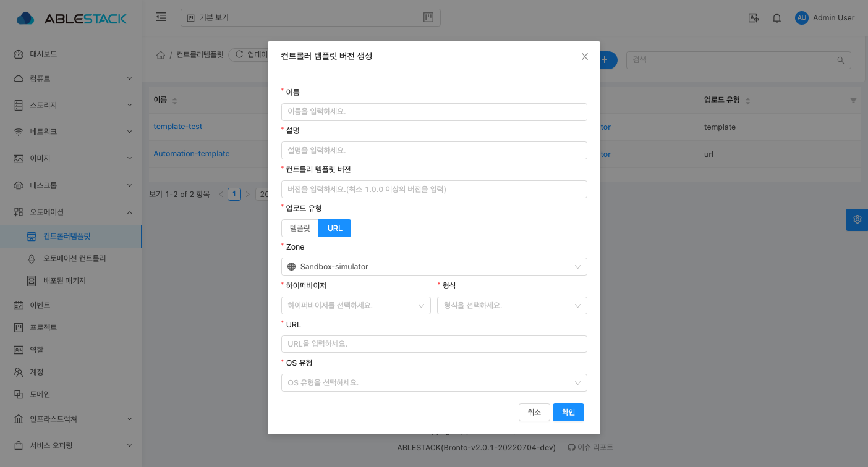
Task: Open the language translation icon in header
Action: point(753,18)
